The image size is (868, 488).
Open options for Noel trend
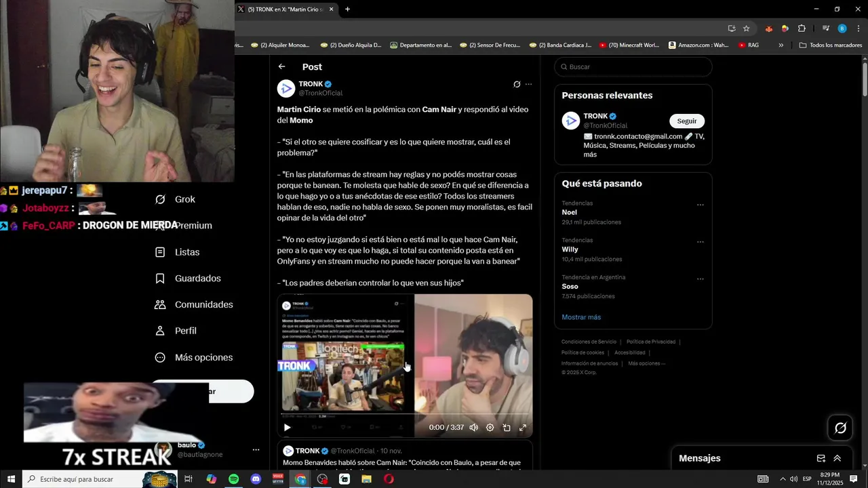pos(701,205)
